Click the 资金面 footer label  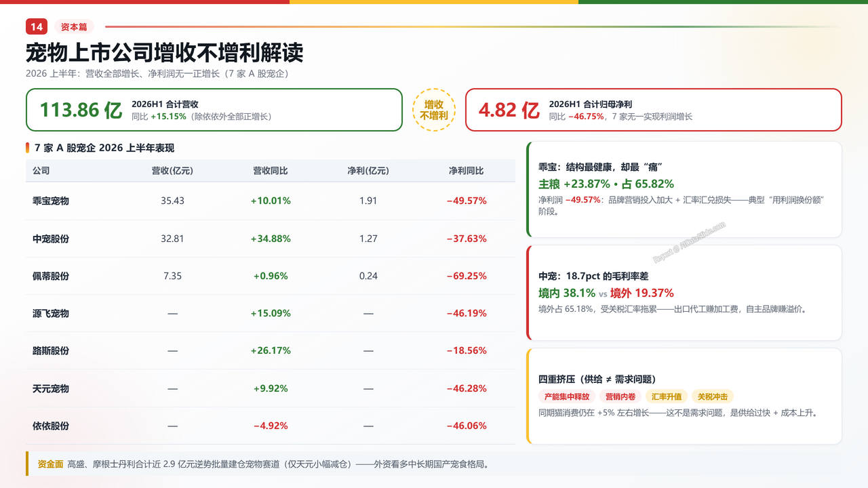point(51,464)
